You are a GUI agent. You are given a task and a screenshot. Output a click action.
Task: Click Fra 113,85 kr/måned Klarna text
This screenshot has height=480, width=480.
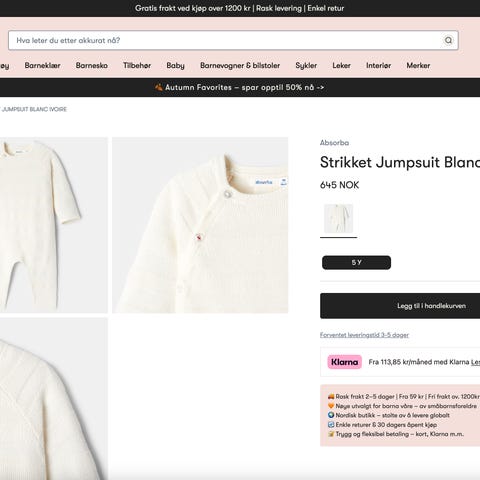point(419,362)
